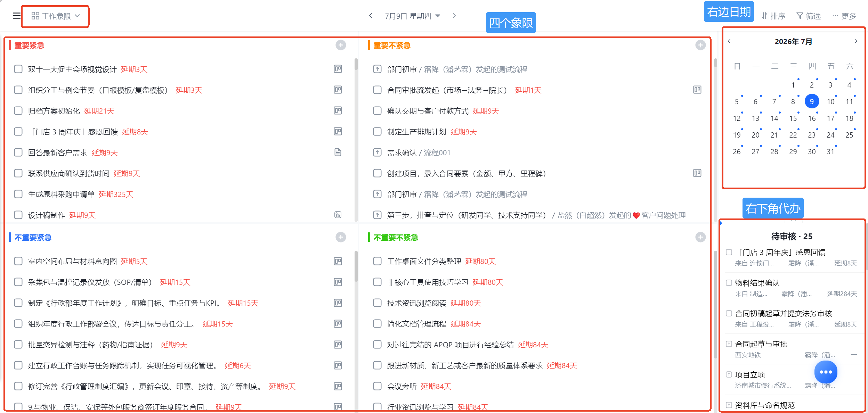Add task to 不重要紧急 quadrant
The image size is (868, 413).
(341, 237)
